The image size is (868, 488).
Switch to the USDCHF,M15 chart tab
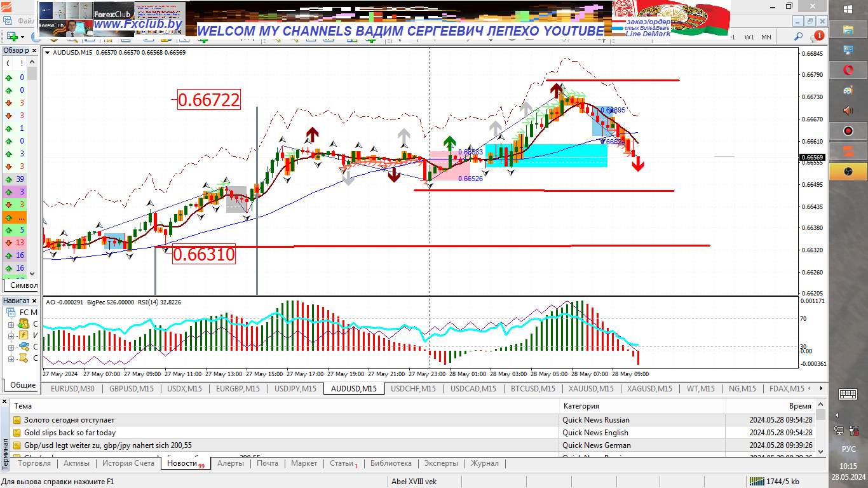[x=413, y=389]
